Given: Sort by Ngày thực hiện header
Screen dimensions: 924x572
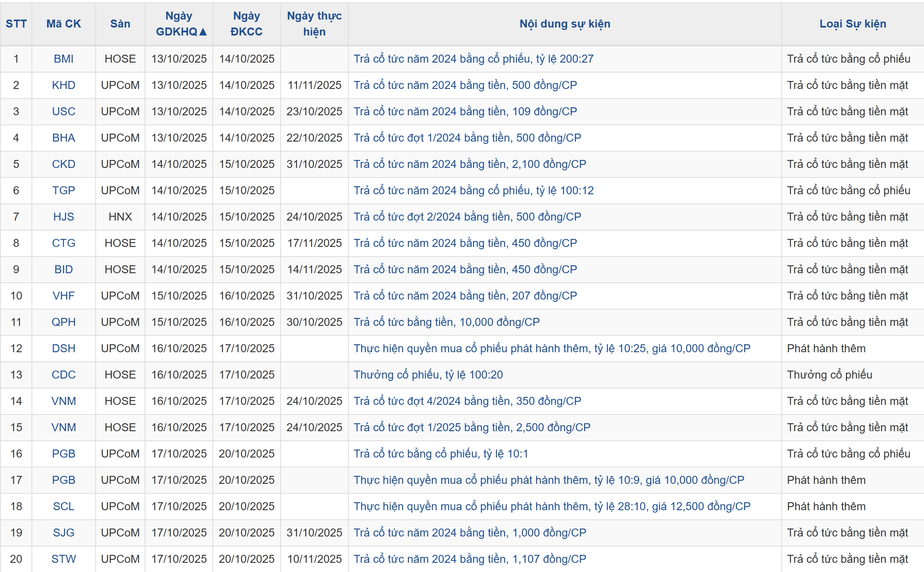Looking at the screenshot, I should (314, 24).
